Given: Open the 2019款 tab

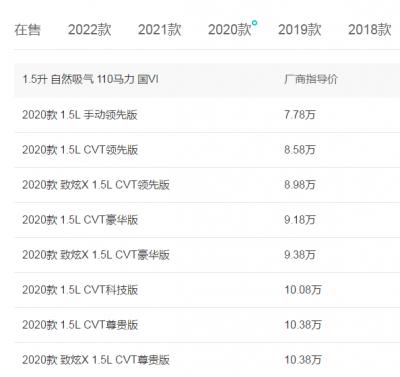Looking at the screenshot, I should [x=300, y=30].
